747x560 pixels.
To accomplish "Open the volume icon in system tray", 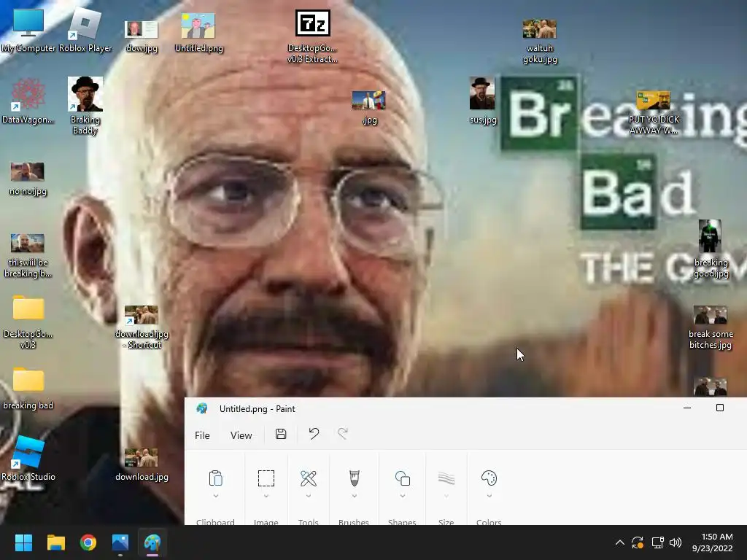I will tap(676, 542).
